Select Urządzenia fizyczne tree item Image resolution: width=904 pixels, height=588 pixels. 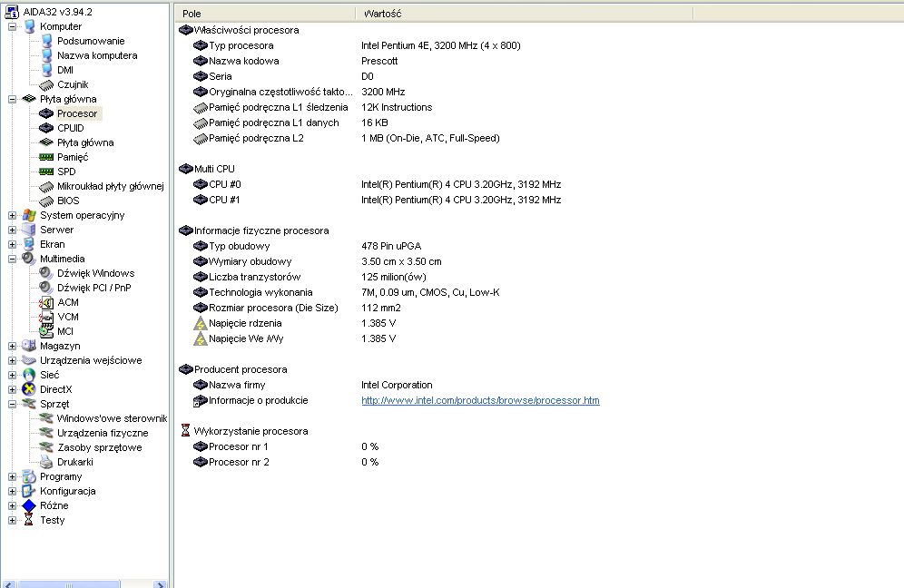(x=102, y=433)
